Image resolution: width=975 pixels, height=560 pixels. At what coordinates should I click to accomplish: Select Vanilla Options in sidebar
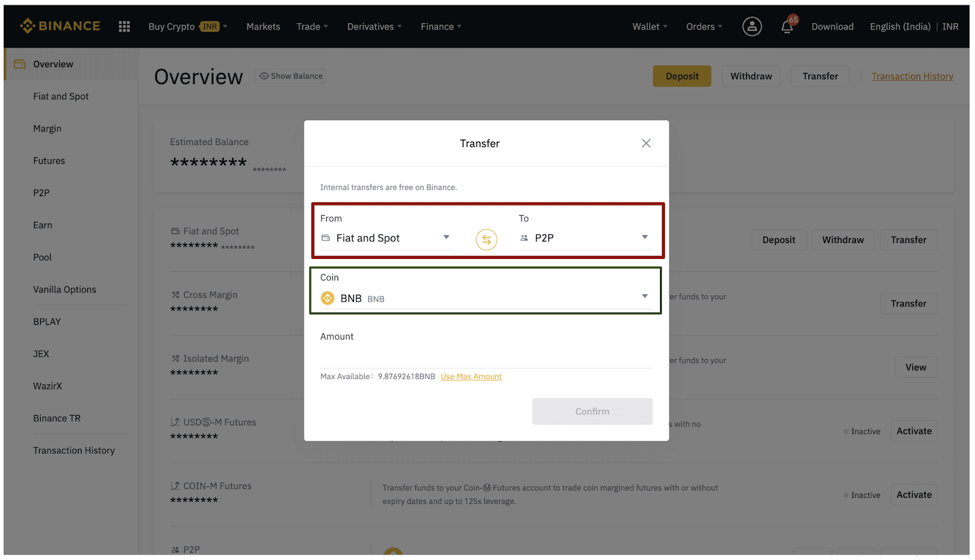[x=65, y=290]
